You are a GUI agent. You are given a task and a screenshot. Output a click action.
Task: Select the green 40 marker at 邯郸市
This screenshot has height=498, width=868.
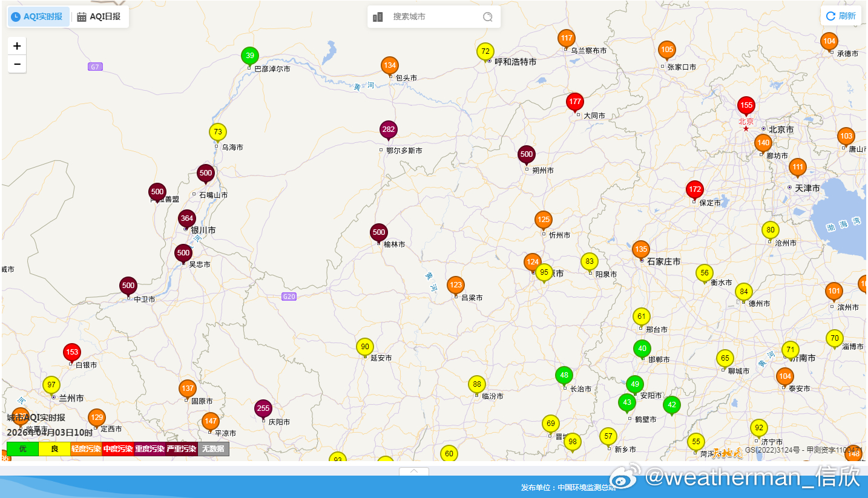click(642, 349)
